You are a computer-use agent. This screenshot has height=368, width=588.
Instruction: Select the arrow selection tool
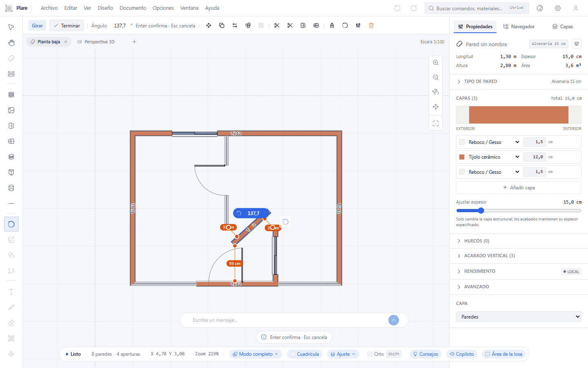(x=11, y=27)
